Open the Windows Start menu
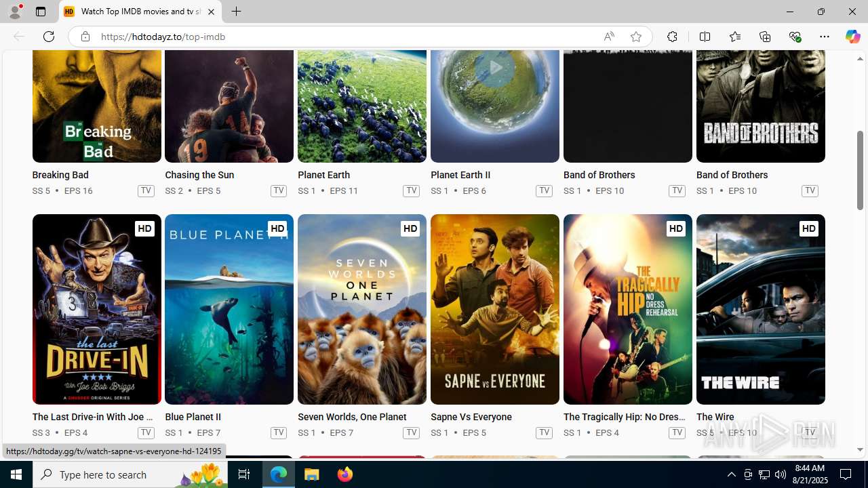The image size is (868, 488). pyautogui.click(x=16, y=474)
